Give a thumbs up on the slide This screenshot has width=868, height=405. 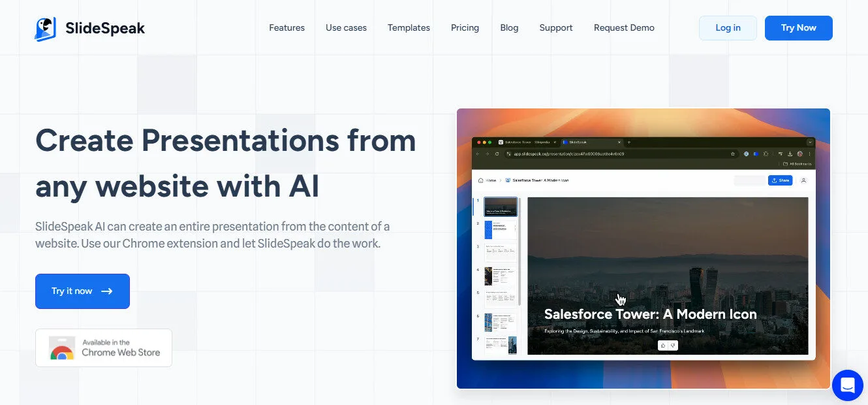[x=663, y=346]
